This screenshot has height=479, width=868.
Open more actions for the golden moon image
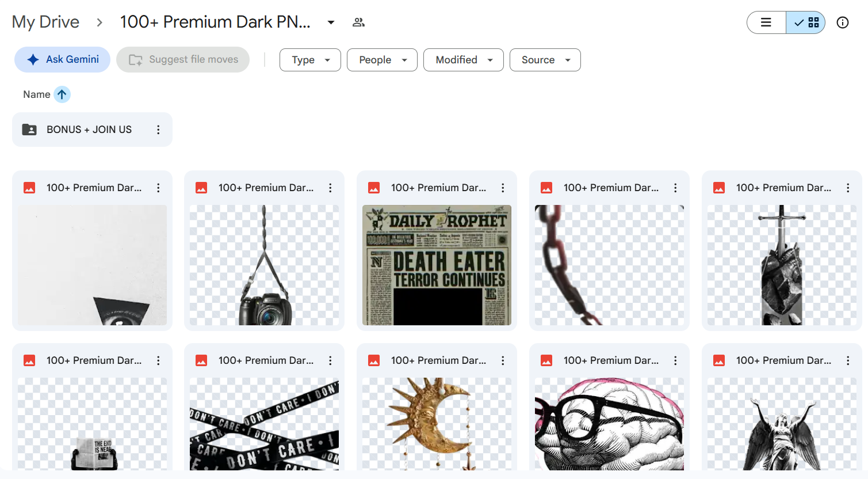pyautogui.click(x=503, y=360)
